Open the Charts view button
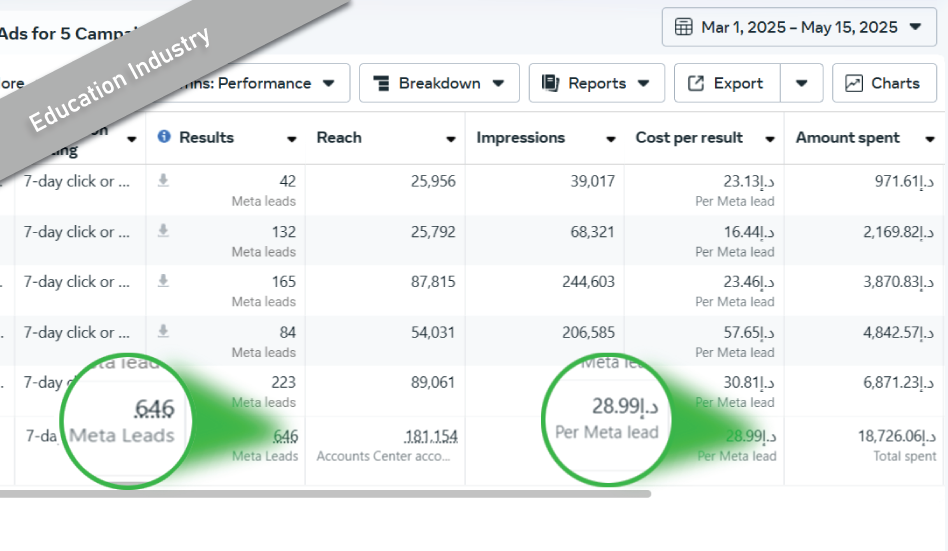This screenshot has width=948, height=551. tap(883, 83)
